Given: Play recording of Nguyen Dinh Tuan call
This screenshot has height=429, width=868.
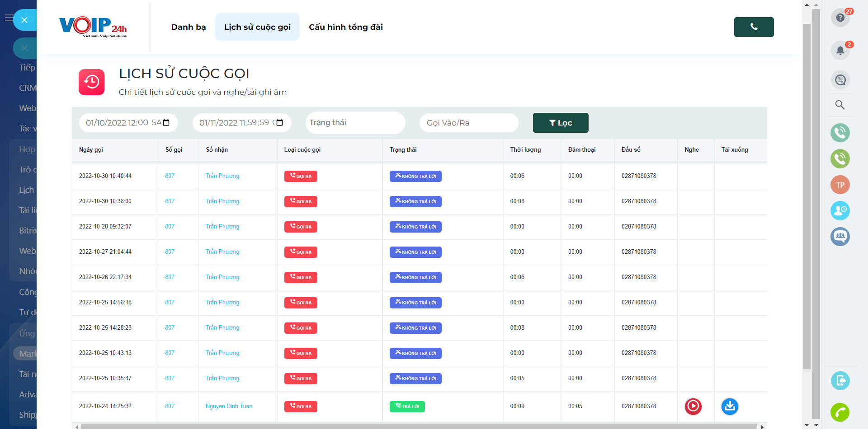Looking at the screenshot, I should pyautogui.click(x=693, y=406).
